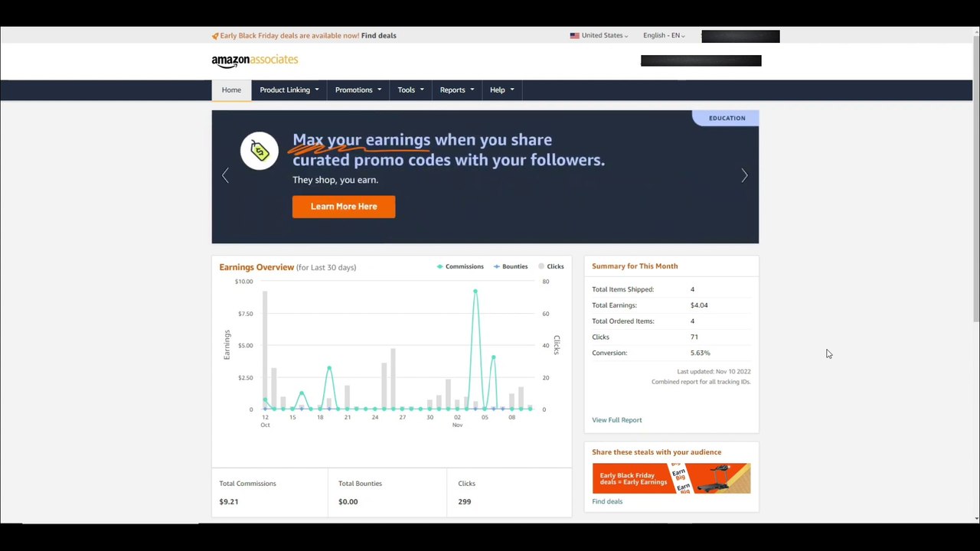
Task: Click the tallest Commissions peak on the chart
Action: click(475, 292)
